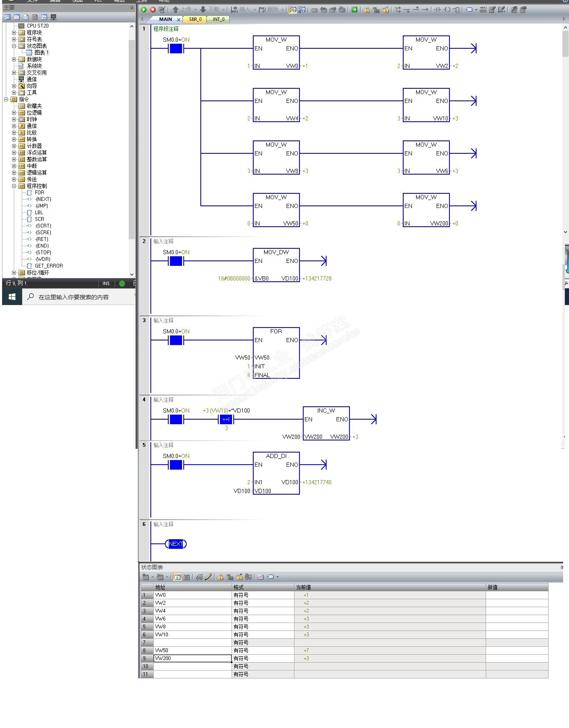This screenshot has width=569, height=728.
Task: Click the Windows taskbar search box
Action: pyautogui.click(x=79, y=297)
